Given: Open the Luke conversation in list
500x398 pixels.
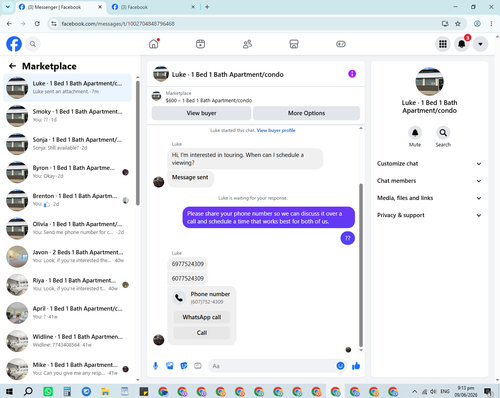Looking at the screenshot, I should [68, 88].
